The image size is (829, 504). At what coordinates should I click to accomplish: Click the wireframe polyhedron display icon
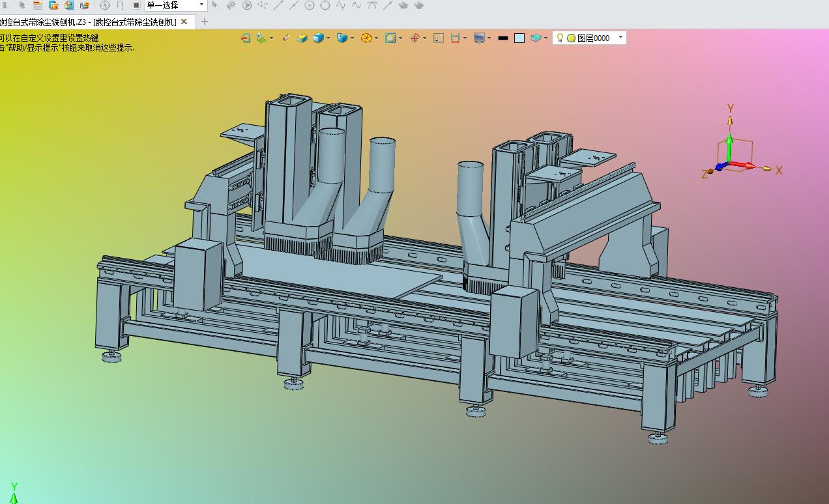click(367, 38)
